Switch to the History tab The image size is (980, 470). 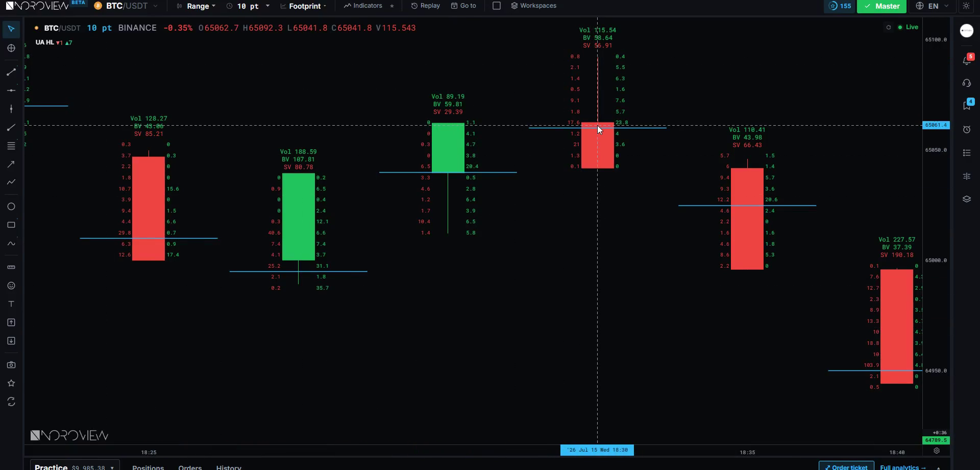[x=229, y=467]
